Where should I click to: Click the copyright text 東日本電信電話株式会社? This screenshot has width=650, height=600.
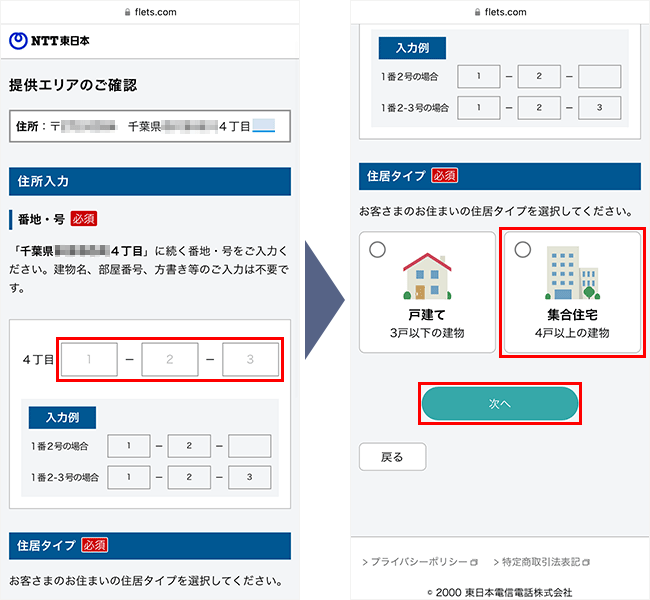[518, 593]
